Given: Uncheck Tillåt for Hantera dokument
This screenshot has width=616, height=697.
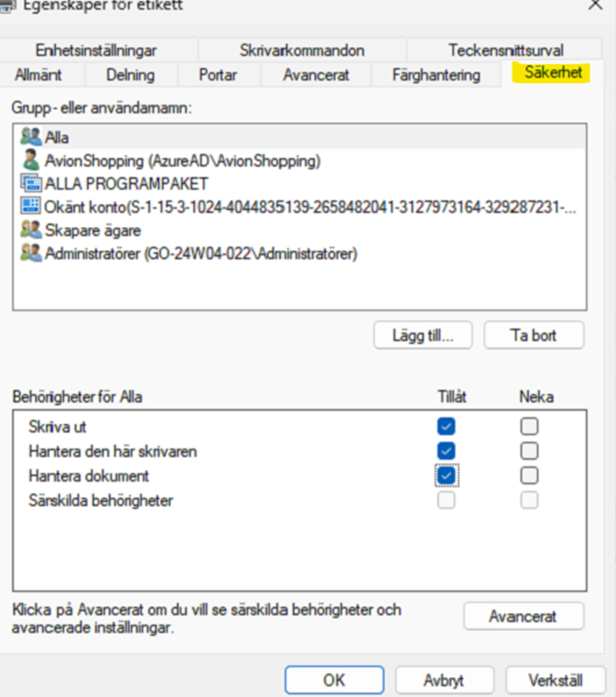Looking at the screenshot, I should pos(446,475).
